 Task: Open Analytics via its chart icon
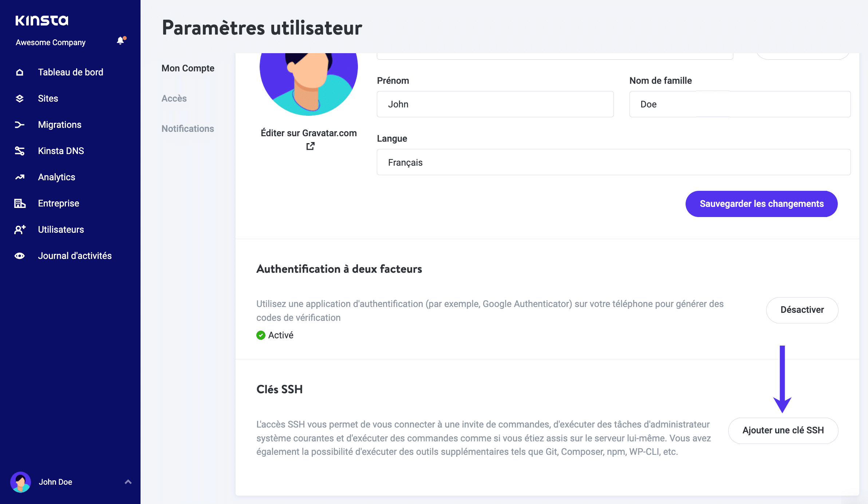[20, 177]
